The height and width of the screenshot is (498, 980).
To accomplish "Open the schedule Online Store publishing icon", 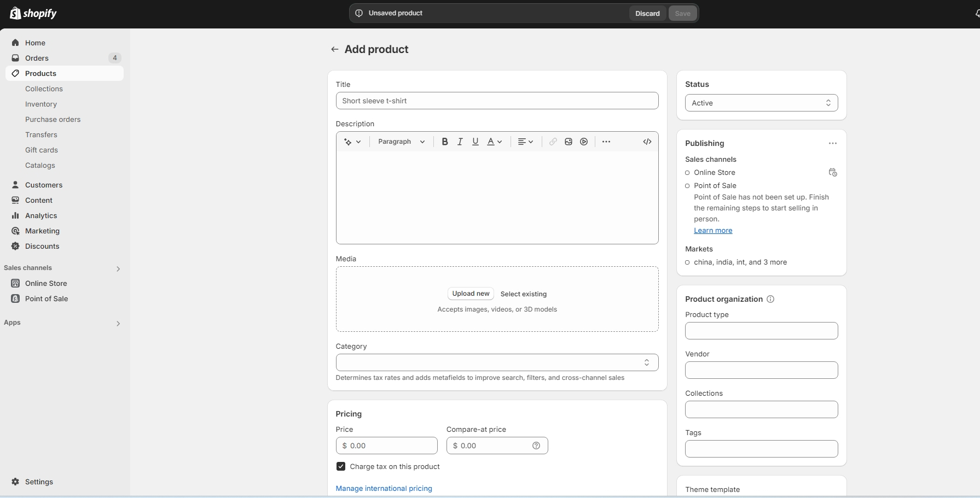I will 833,173.
